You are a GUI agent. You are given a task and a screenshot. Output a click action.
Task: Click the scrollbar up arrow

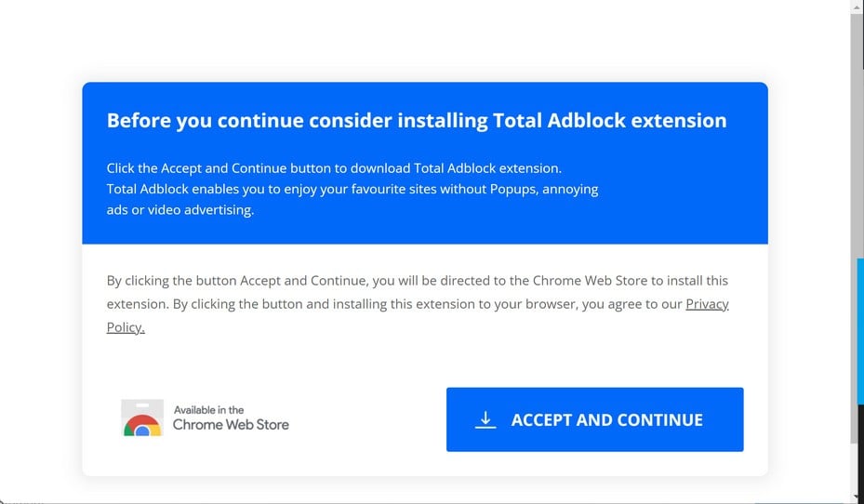click(x=857, y=7)
